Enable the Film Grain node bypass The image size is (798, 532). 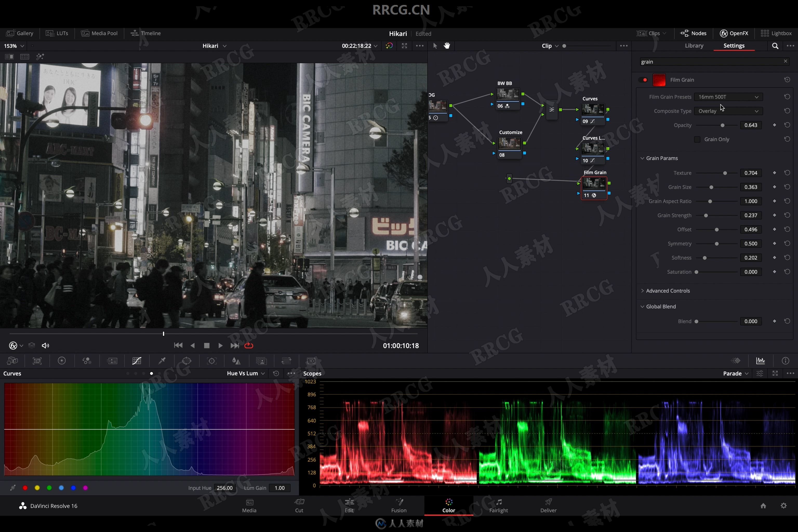(645, 79)
